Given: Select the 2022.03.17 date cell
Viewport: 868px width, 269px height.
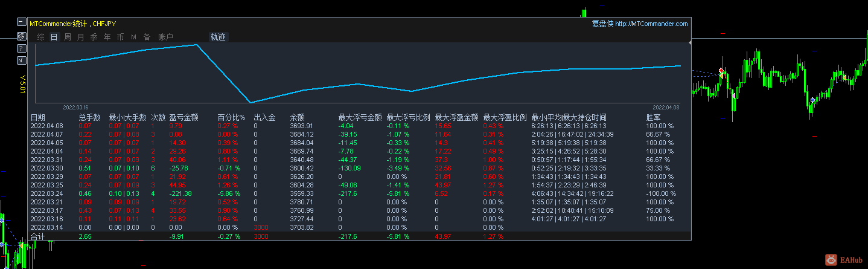Looking at the screenshot, I should coord(46,210).
